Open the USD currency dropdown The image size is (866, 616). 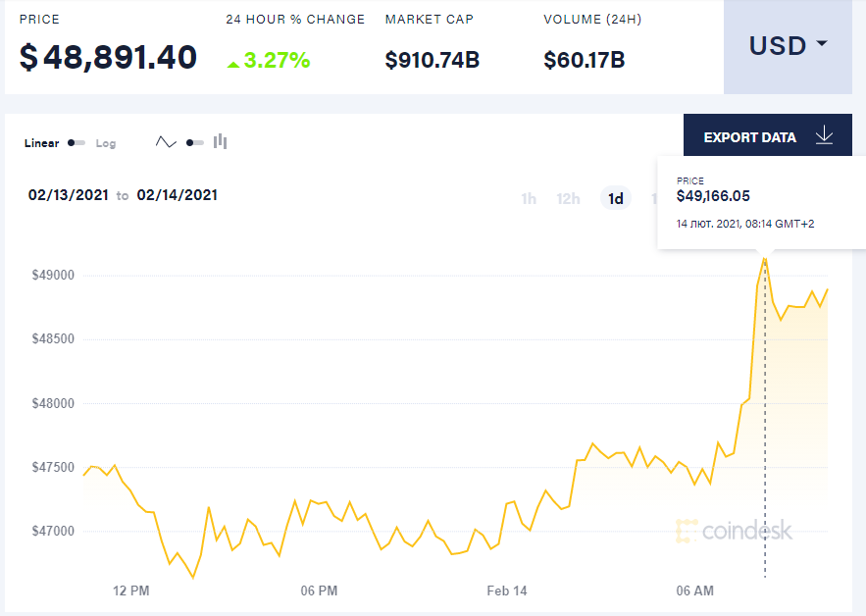click(788, 46)
